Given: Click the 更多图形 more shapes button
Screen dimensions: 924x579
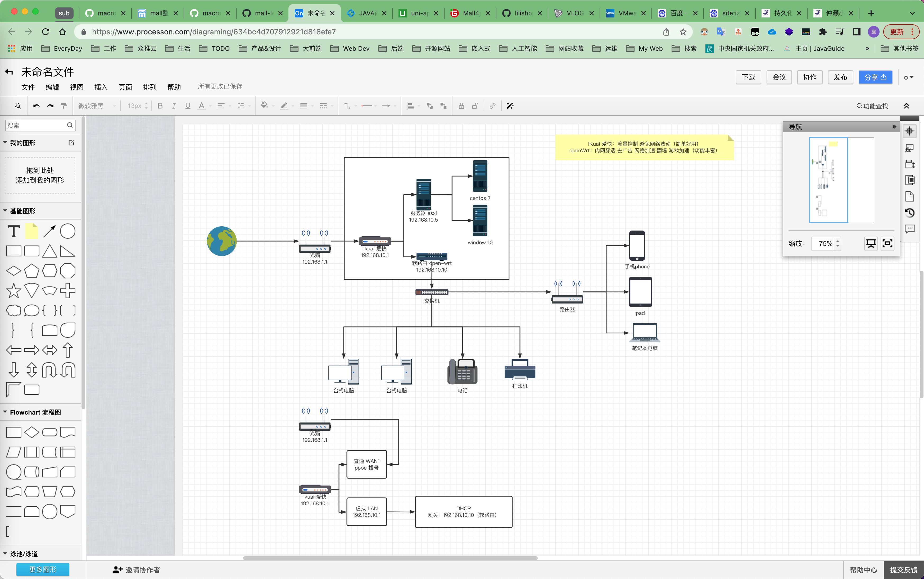Looking at the screenshot, I should [x=43, y=569].
